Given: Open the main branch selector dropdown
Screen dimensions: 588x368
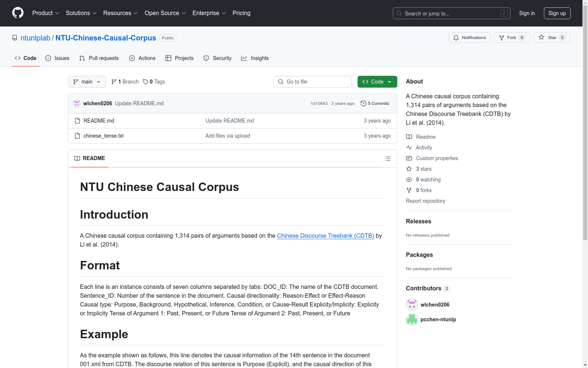Looking at the screenshot, I should coord(87,82).
